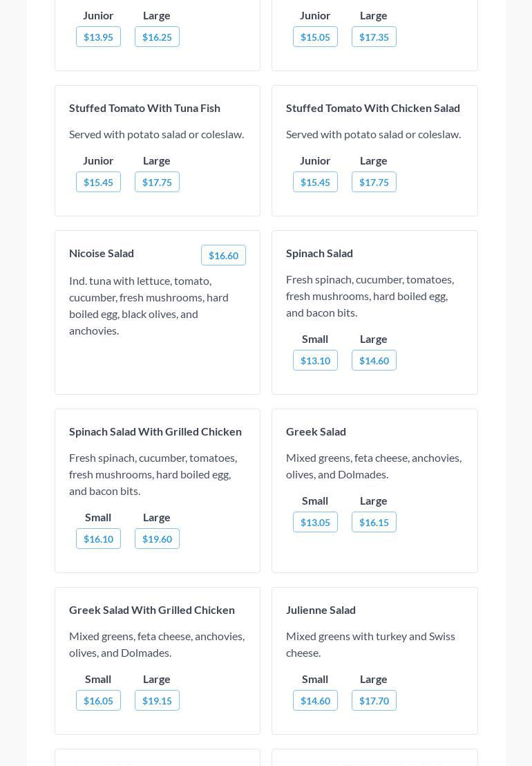Order Large Greek Salad at $16.15

(x=374, y=523)
